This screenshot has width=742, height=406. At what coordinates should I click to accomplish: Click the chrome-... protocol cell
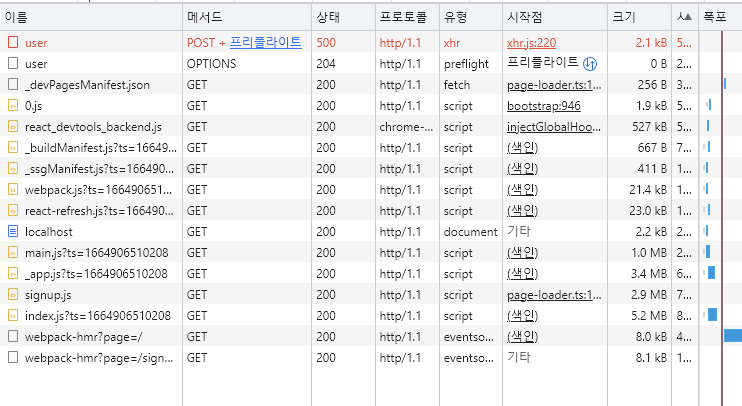406,126
